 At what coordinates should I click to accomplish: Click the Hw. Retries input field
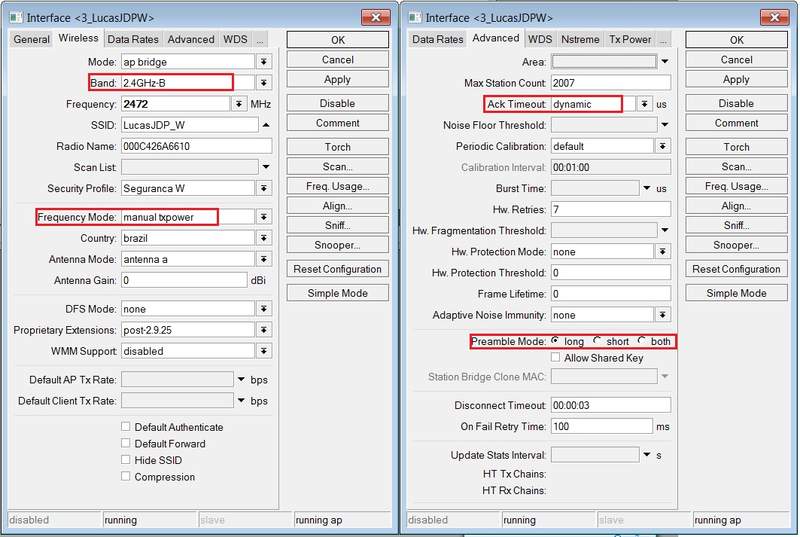611,209
